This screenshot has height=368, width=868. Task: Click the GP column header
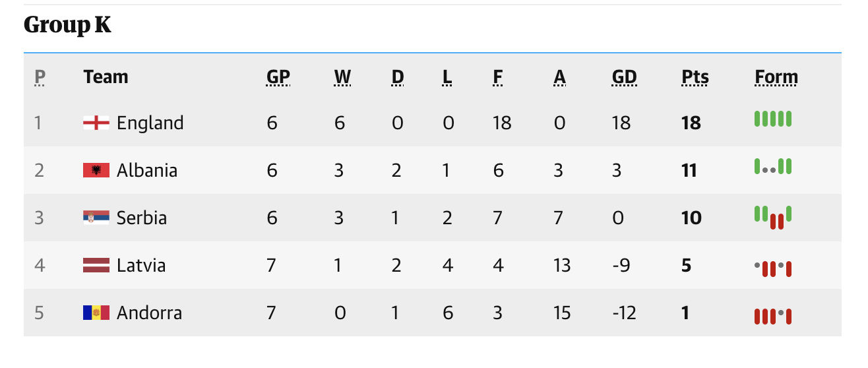(278, 77)
